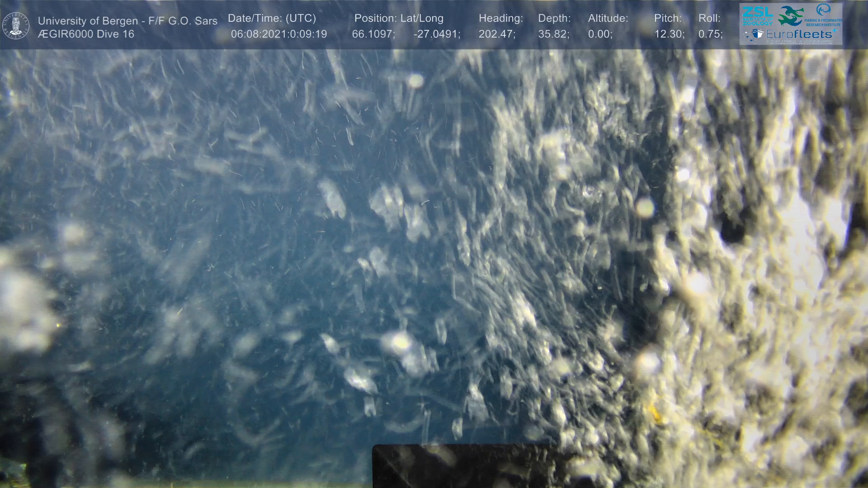Click the longitude value -27.0491
This screenshot has width=868, height=488.
point(437,34)
